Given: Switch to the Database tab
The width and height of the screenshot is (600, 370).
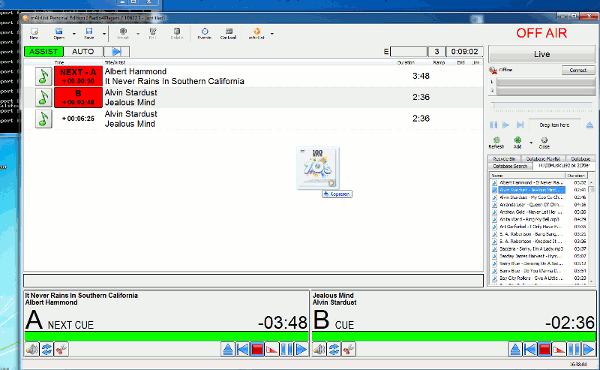Looking at the screenshot, I should click(x=580, y=158).
